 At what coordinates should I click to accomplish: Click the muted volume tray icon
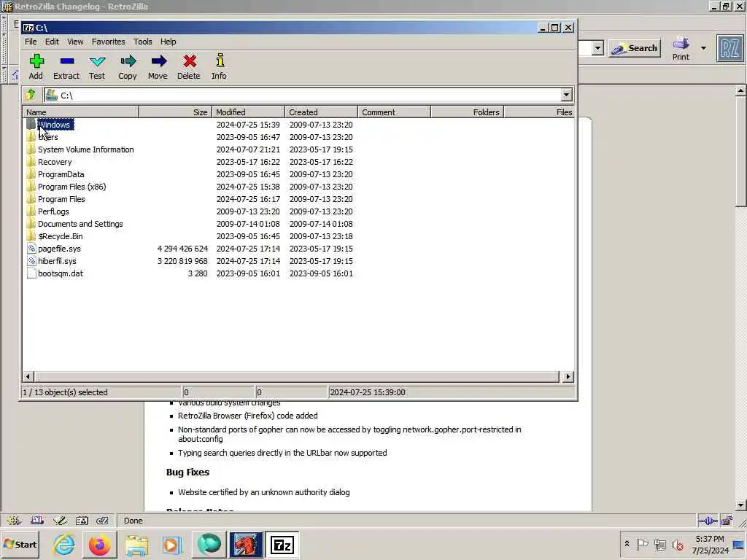678,544
